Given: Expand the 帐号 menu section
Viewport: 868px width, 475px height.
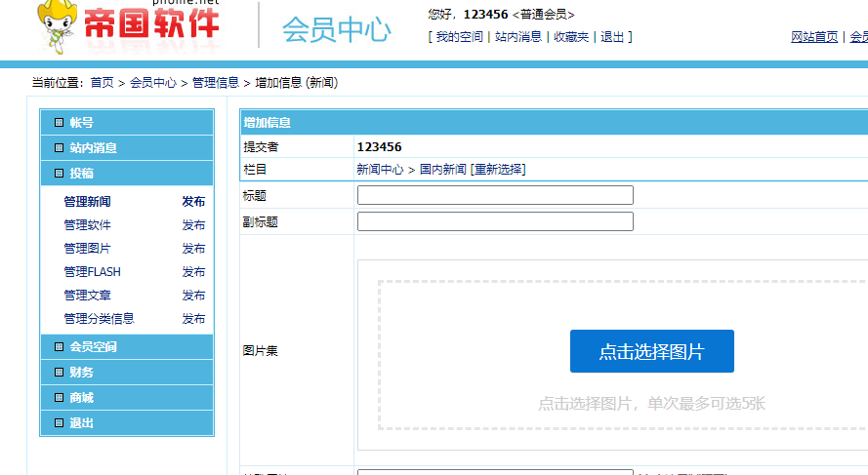Looking at the screenshot, I should [x=82, y=123].
